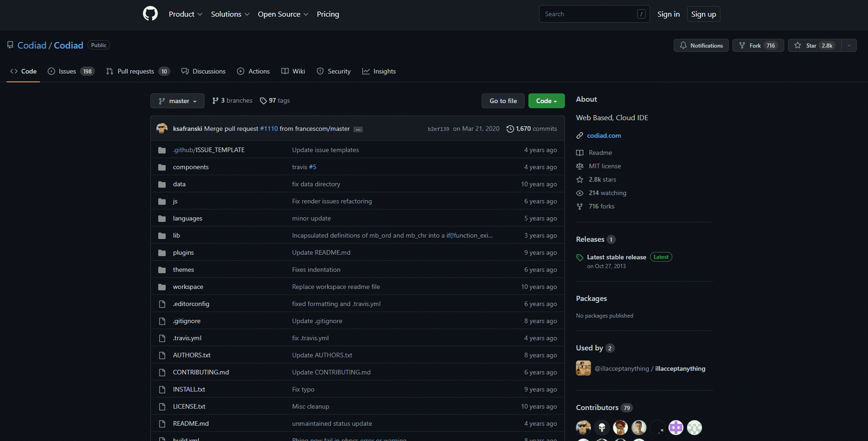The width and height of the screenshot is (868, 441).
Task: Open the Pull requests tab
Action: tap(136, 71)
